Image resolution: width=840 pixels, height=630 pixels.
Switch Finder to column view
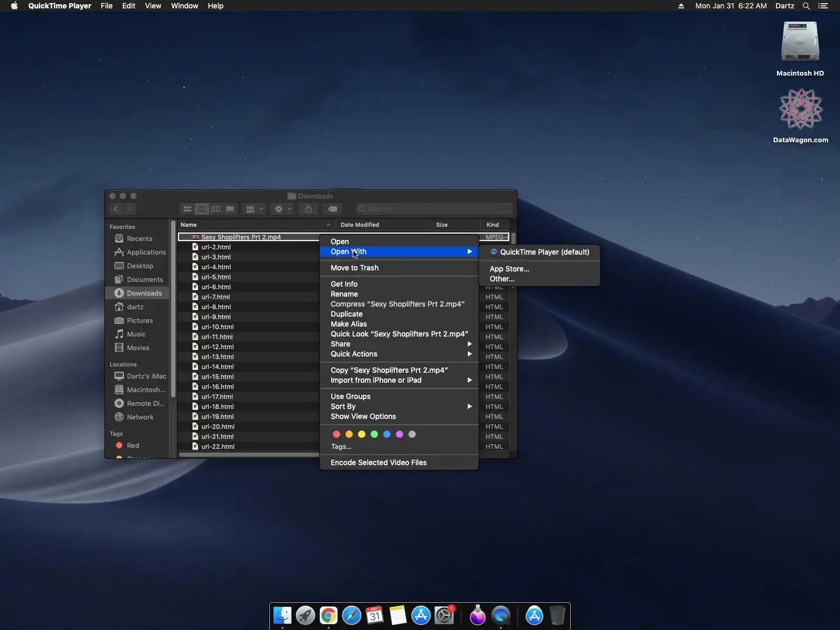215,209
